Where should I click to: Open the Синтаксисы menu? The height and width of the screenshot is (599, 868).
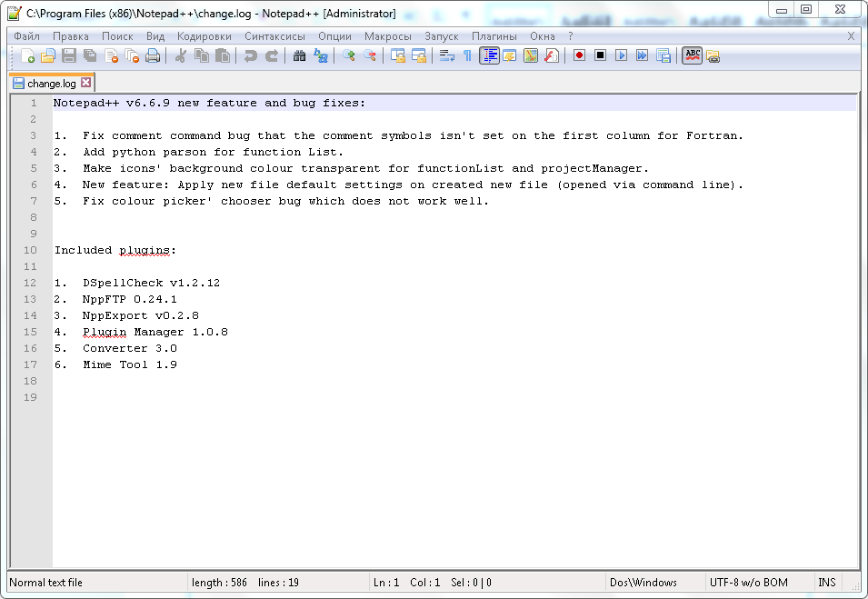[x=274, y=36]
